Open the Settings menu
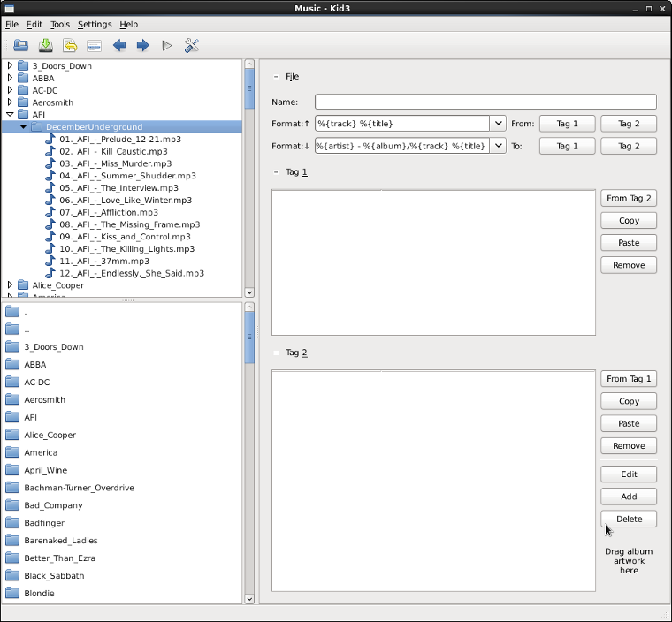 [95, 24]
